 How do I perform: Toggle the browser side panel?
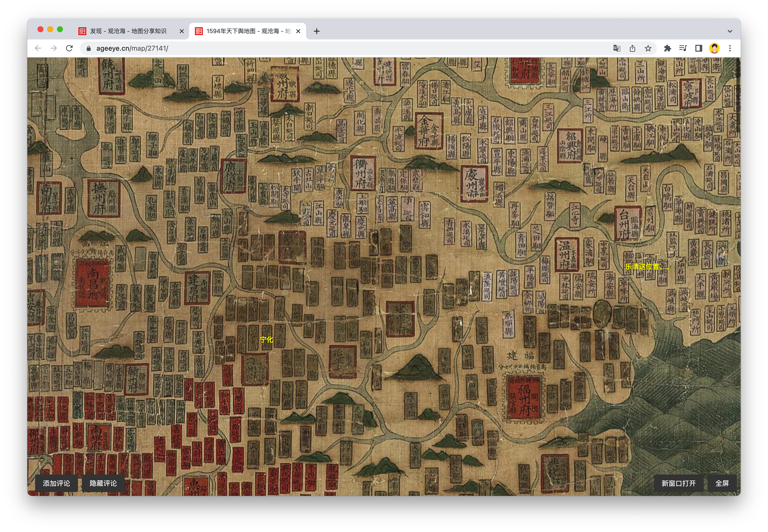pos(699,48)
